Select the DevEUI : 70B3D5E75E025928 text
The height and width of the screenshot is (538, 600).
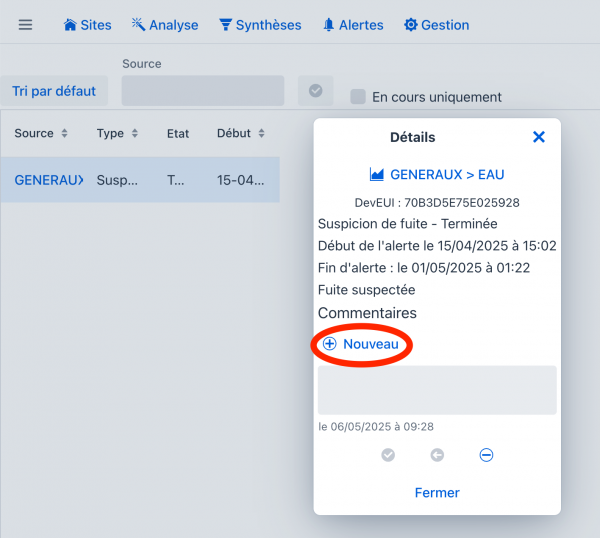(x=437, y=202)
